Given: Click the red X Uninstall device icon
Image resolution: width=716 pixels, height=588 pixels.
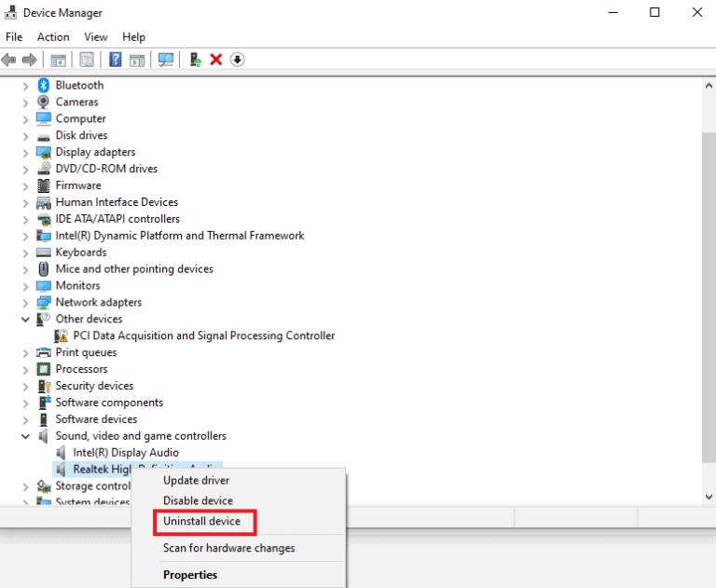Looking at the screenshot, I should click(216, 60).
